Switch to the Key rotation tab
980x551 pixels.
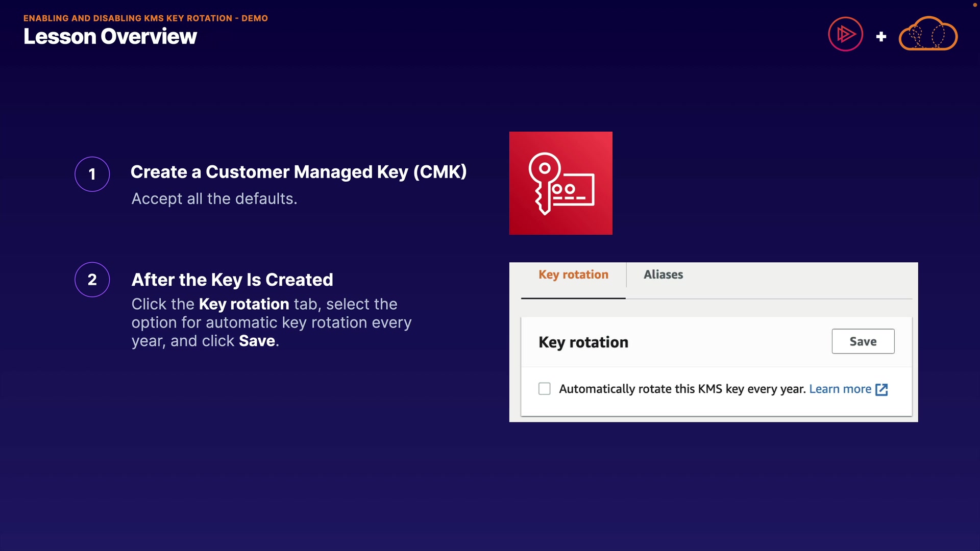coord(573,274)
